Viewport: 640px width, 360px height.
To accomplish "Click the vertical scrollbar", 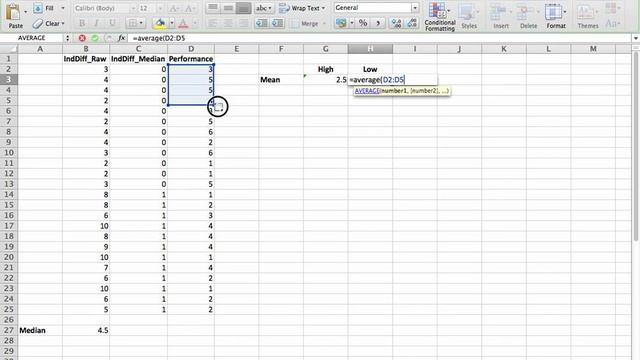I will [x=636, y=147].
